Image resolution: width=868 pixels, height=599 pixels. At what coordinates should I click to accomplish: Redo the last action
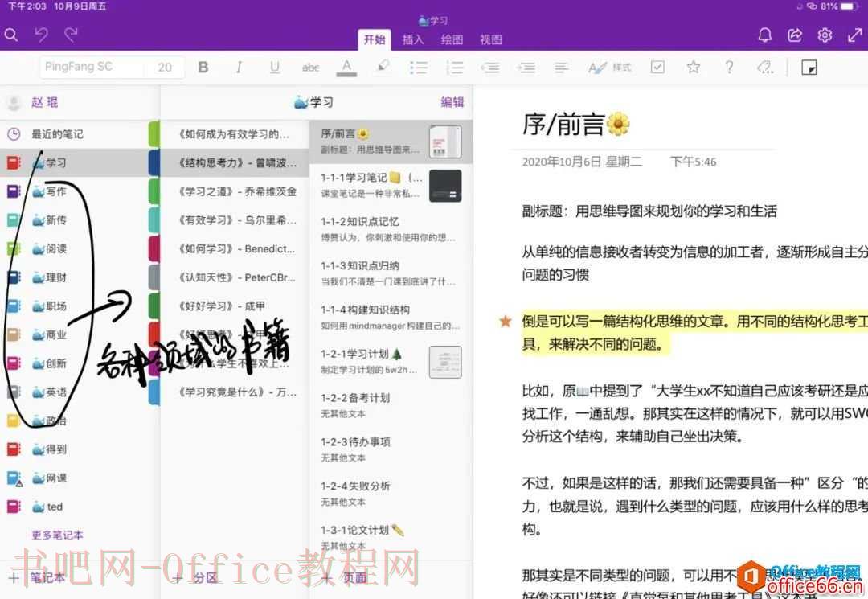(71, 35)
